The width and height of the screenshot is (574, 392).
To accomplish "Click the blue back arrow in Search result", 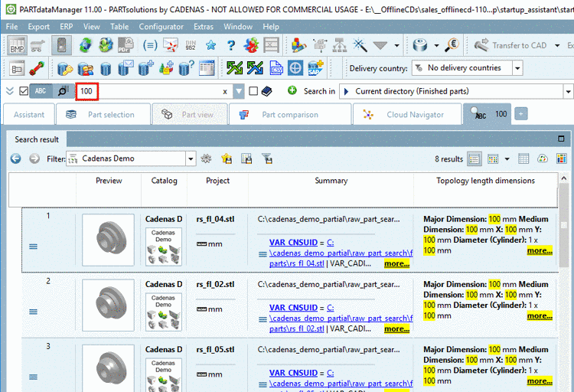I will pyautogui.click(x=15, y=158).
